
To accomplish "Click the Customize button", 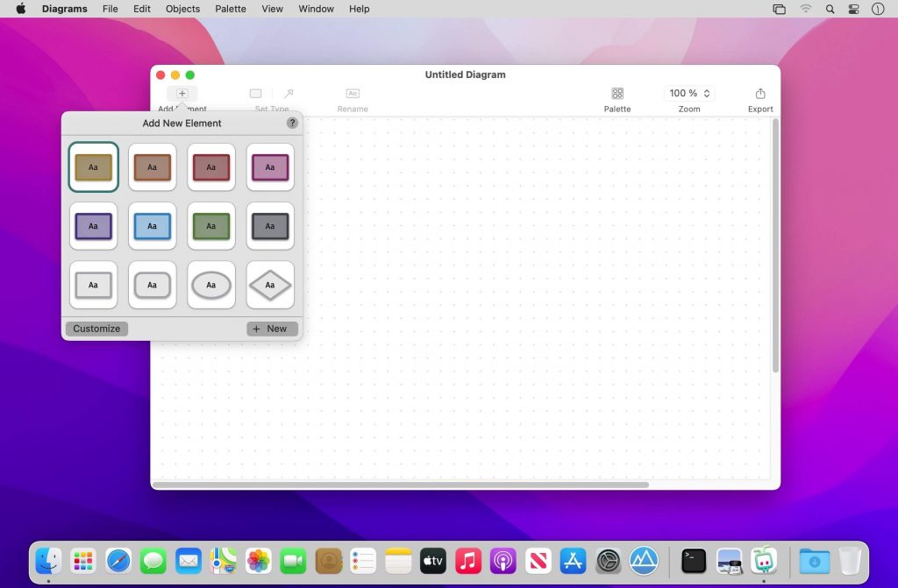I will (96, 329).
